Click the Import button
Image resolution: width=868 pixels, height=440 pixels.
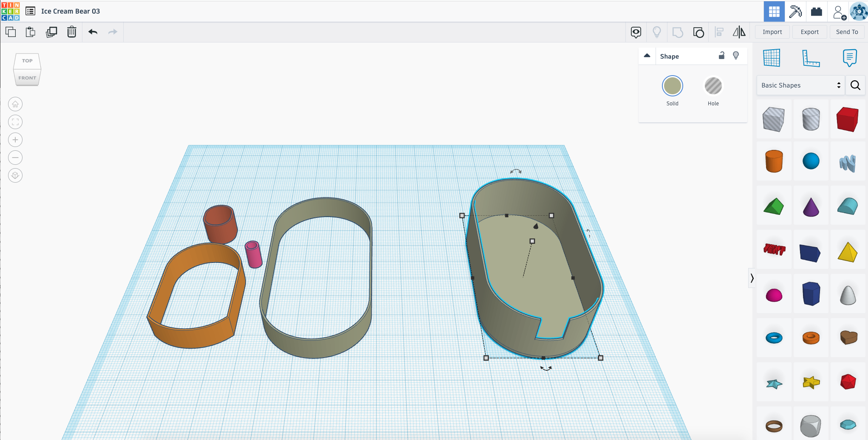click(772, 32)
